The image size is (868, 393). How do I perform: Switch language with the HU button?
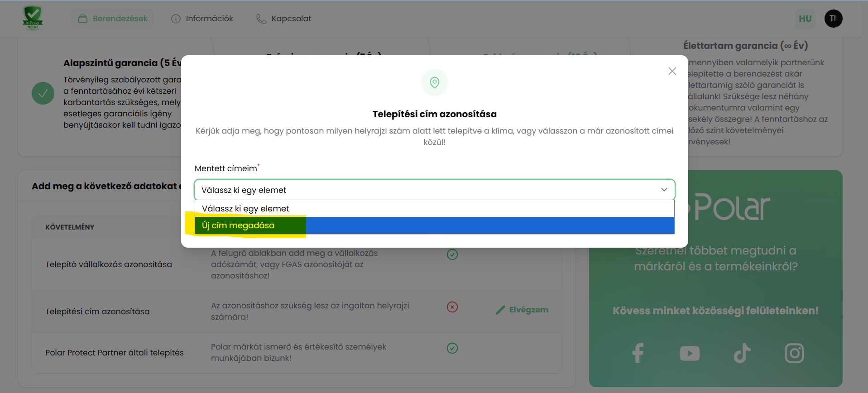point(805,19)
